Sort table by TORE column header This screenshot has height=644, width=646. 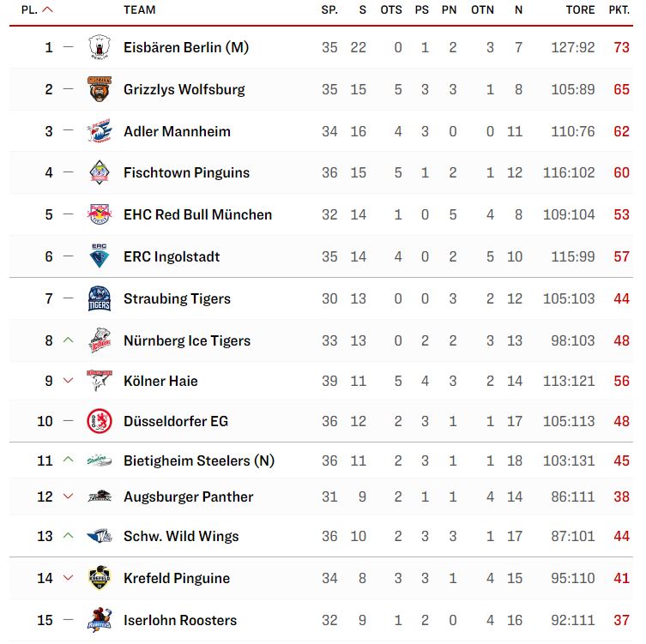pos(580,10)
